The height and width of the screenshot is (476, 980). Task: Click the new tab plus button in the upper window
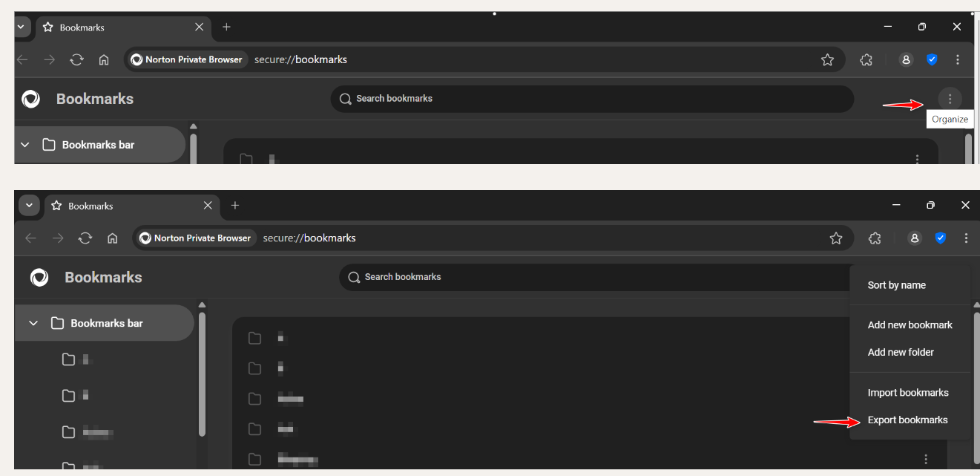(x=226, y=27)
